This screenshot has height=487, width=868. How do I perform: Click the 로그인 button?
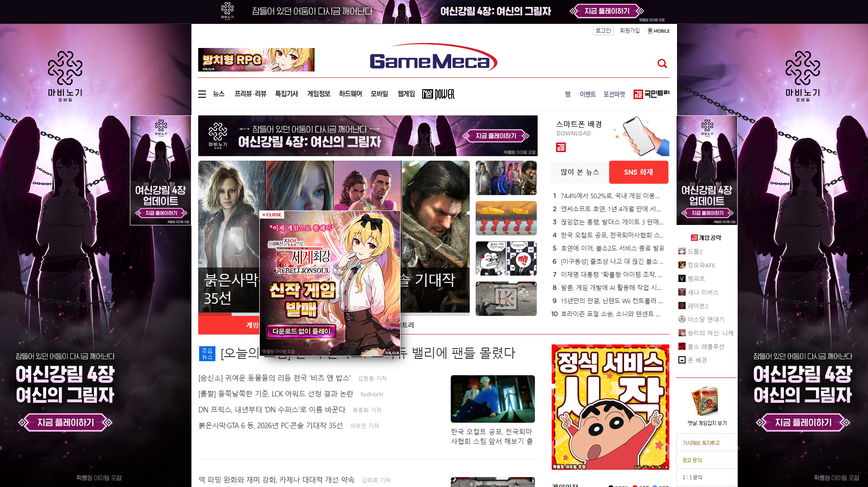click(603, 30)
